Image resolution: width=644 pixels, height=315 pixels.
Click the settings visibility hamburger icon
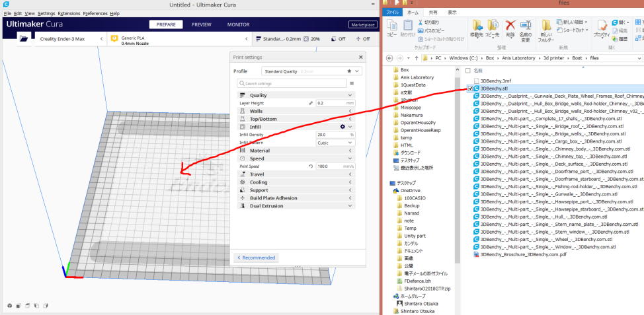[352, 84]
